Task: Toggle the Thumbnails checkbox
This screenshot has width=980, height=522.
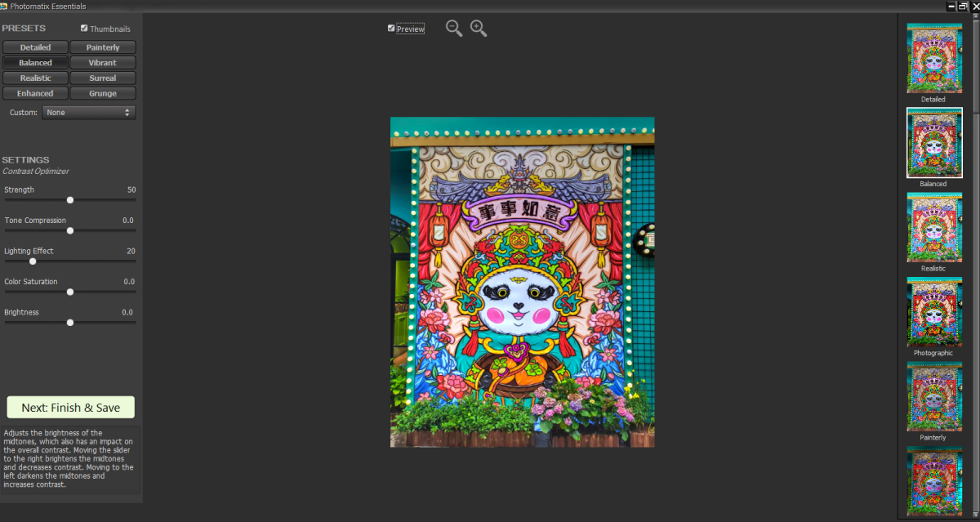Action: tap(85, 29)
